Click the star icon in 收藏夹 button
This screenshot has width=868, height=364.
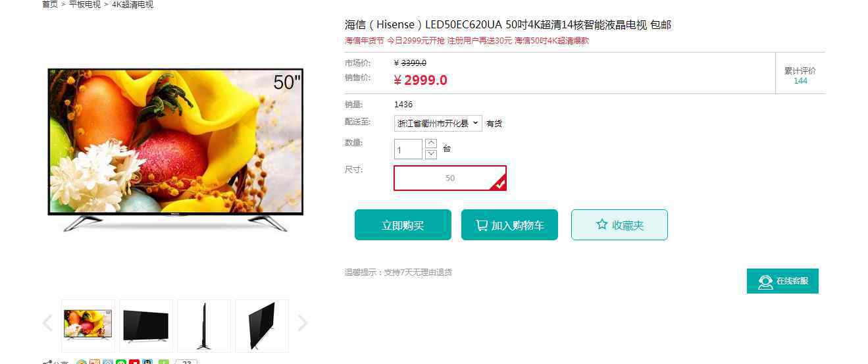pos(601,224)
